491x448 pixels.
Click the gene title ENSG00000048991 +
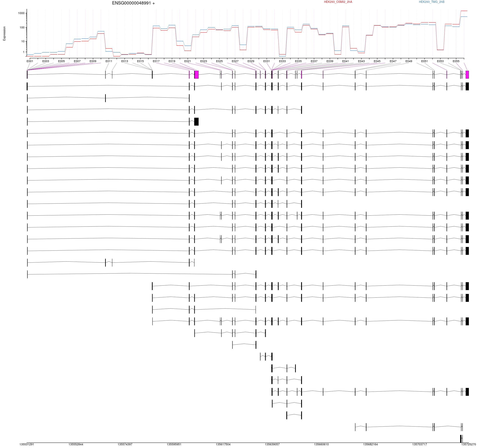pos(133,3)
